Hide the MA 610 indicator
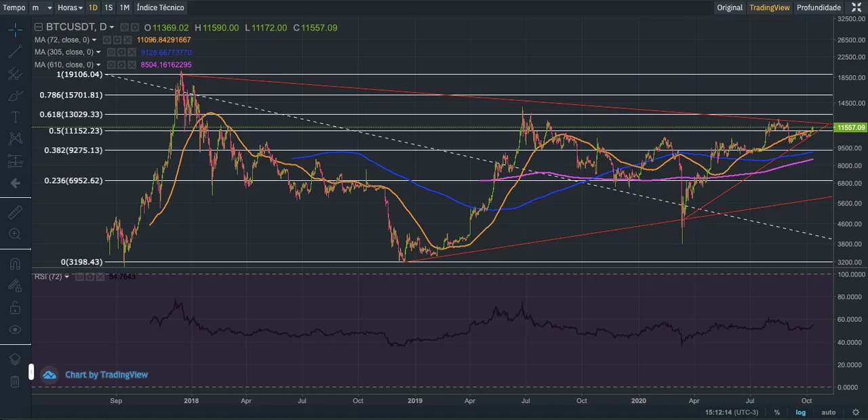Image resolution: width=868 pixels, height=420 pixels. tap(111, 64)
